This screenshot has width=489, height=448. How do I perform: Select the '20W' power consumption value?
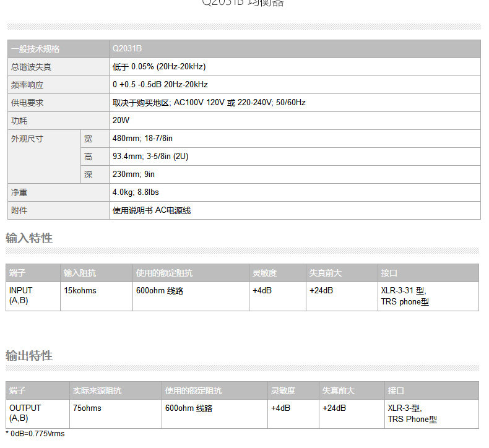click(121, 120)
